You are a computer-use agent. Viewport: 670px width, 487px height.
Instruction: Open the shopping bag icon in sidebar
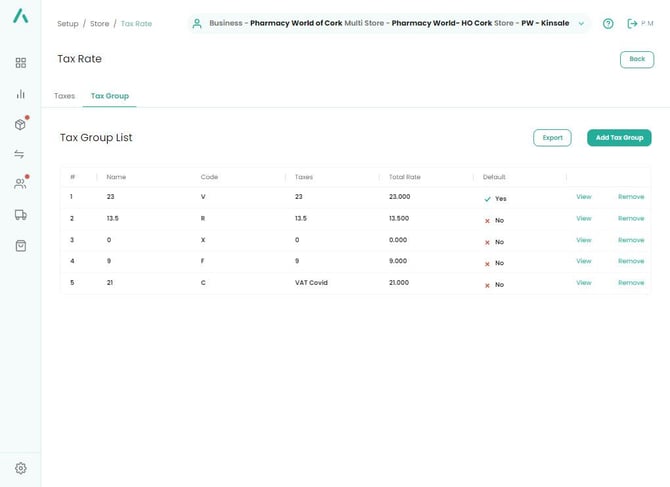pos(20,246)
